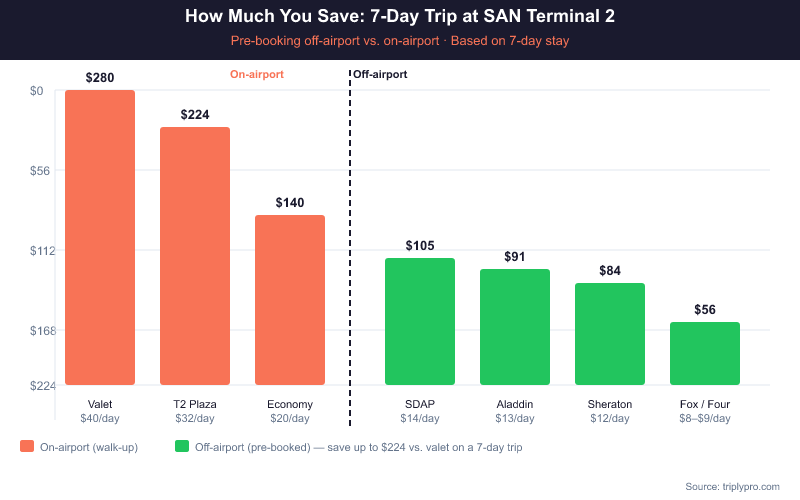Click the orange on-airport legend swatch
Image resolution: width=800 pixels, height=500 pixels.
[27, 447]
